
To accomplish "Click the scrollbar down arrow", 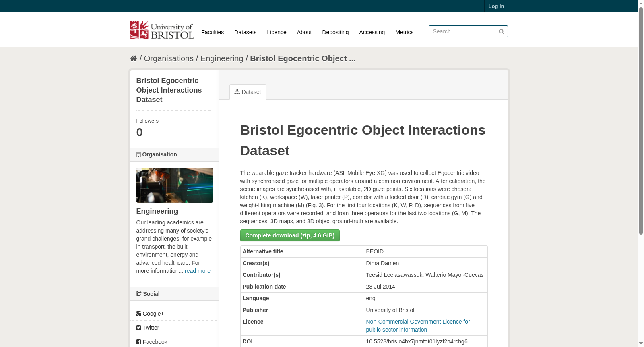I will [x=641, y=343].
